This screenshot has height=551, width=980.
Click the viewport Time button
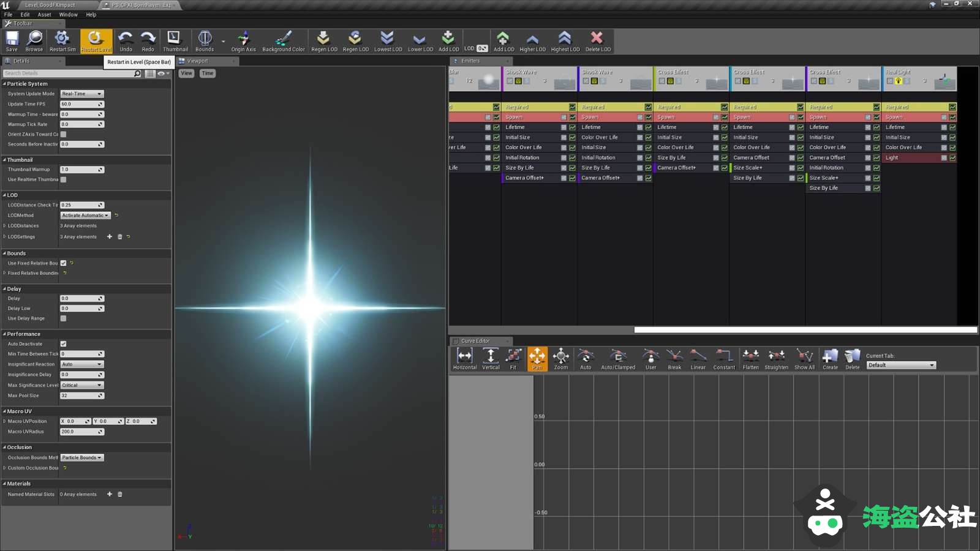pyautogui.click(x=208, y=73)
